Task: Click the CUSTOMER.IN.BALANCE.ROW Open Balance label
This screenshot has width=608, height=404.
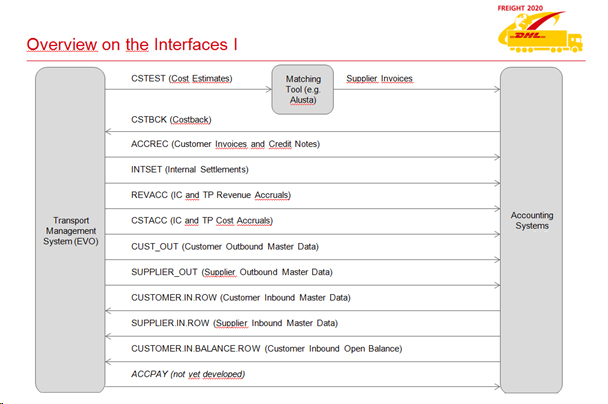Action: click(267, 349)
